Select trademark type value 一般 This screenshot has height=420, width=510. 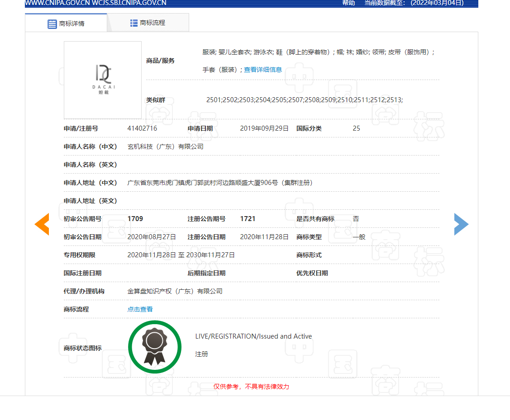tap(359, 237)
